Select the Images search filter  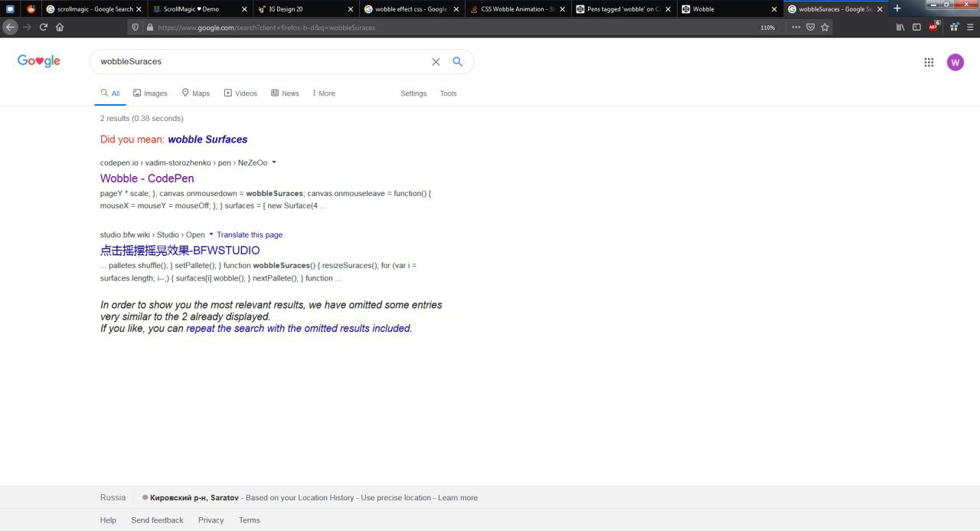click(150, 93)
